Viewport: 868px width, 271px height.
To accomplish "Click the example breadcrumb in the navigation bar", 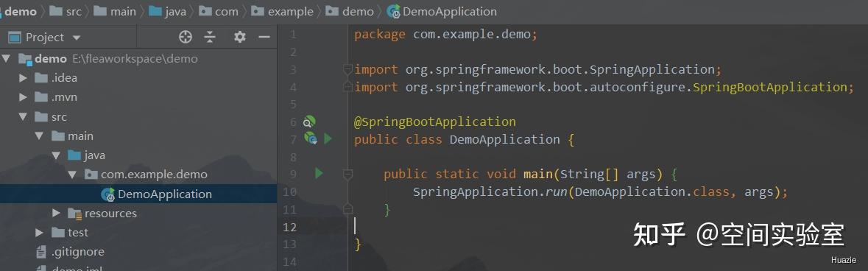I will coord(282,11).
